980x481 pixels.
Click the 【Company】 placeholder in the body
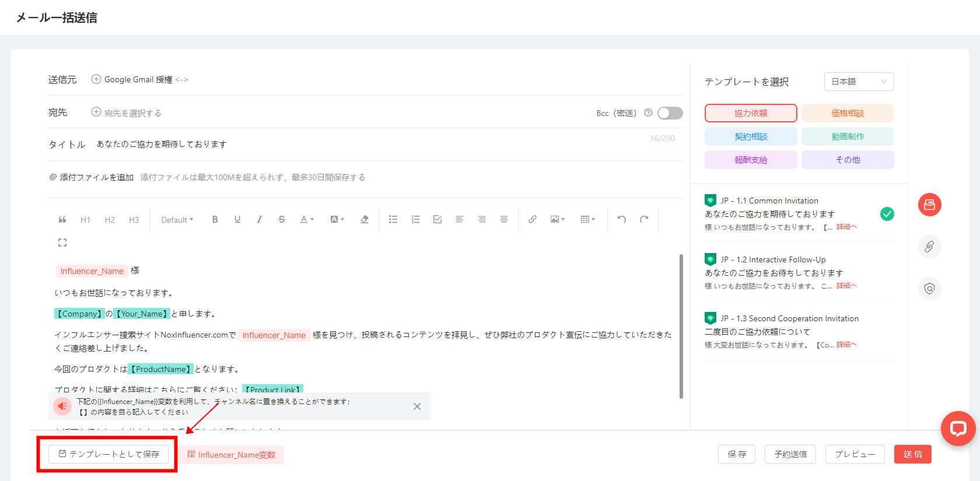pyautogui.click(x=79, y=314)
